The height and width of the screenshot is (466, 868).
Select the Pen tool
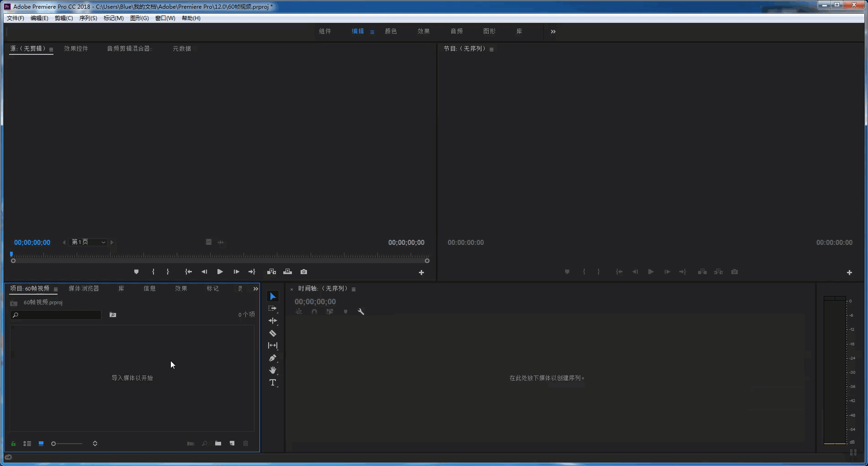coord(273,358)
